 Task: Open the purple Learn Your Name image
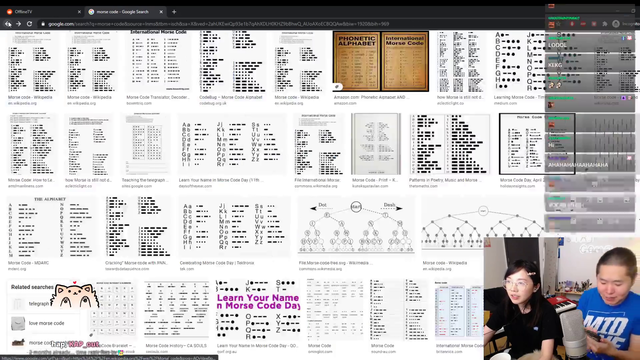click(258, 310)
